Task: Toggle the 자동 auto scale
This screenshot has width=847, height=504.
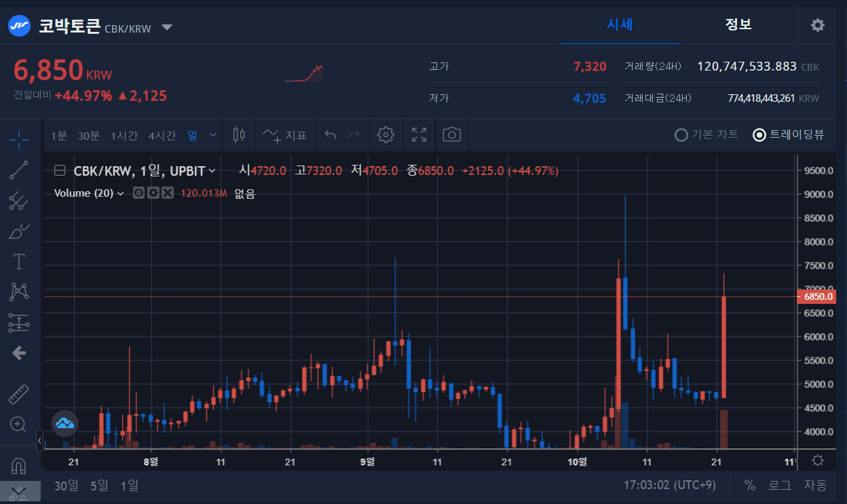Action: (x=816, y=486)
